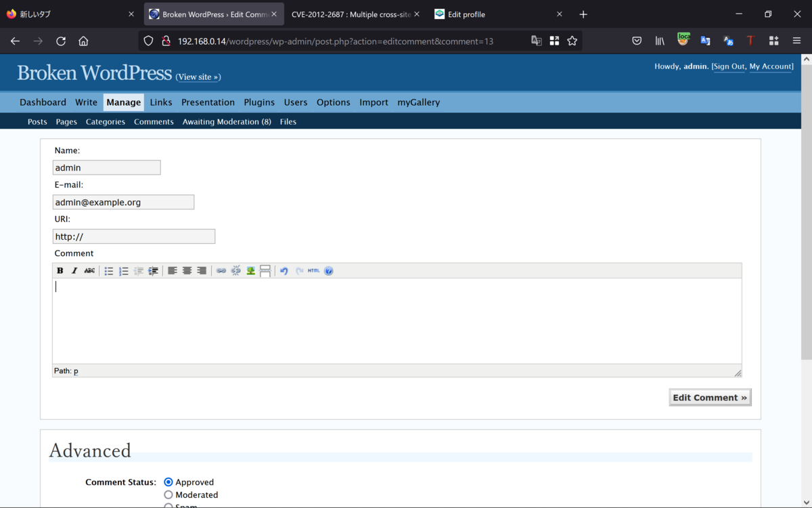Open the Firefox hamburger menu
The height and width of the screenshot is (508, 812).
click(x=796, y=41)
